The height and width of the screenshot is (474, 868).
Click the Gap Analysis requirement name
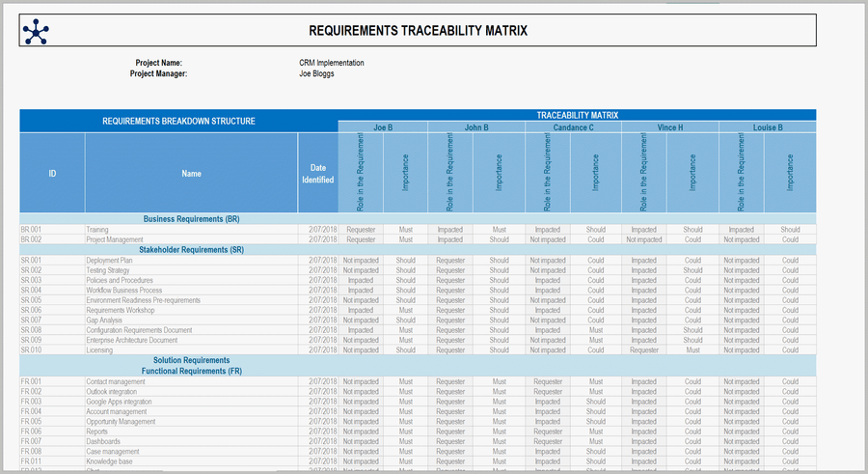coord(104,320)
